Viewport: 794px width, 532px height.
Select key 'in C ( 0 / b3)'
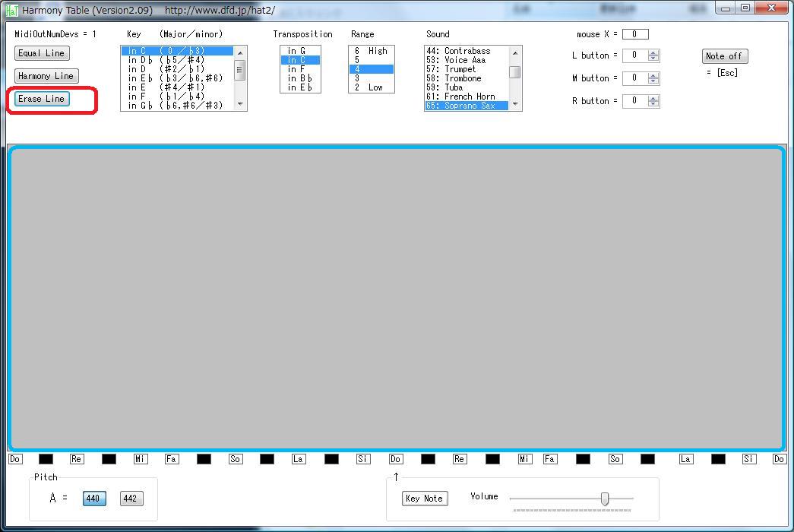pos(177,51)
